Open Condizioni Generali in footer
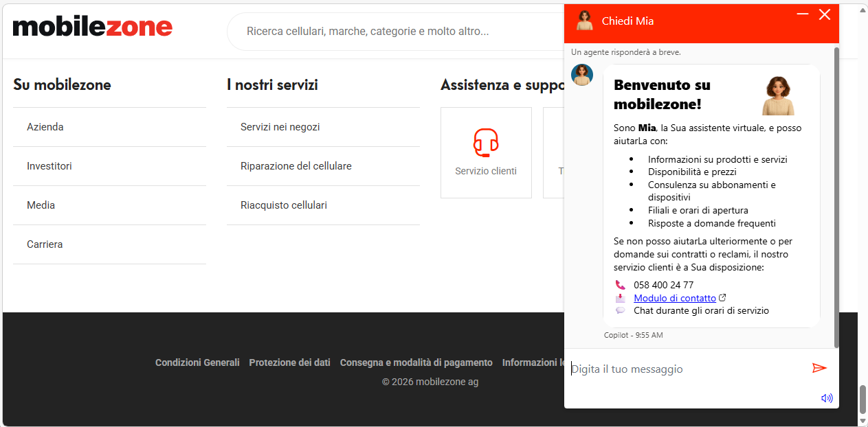Viewport: 868px width, 427px height. 197,362
